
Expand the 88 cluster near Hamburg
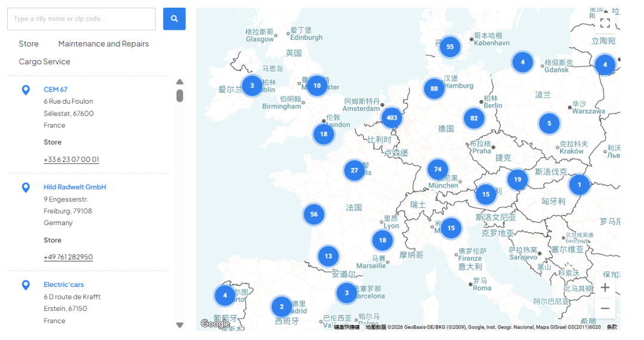coord(434,89)
